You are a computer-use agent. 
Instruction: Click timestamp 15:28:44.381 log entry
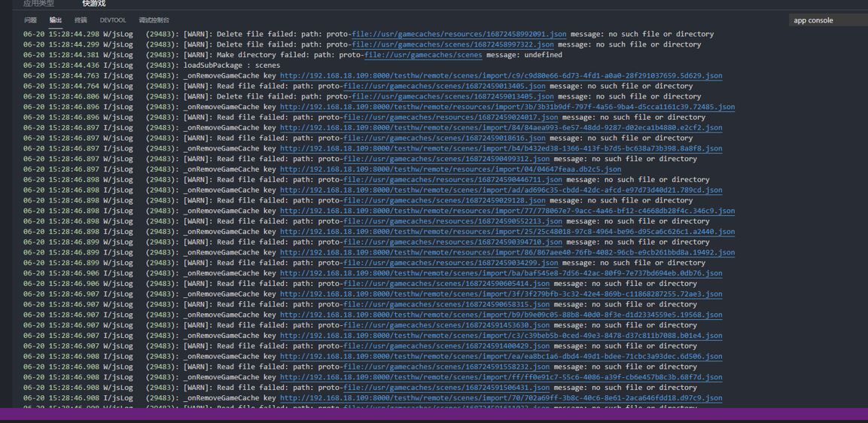(75, 55)
